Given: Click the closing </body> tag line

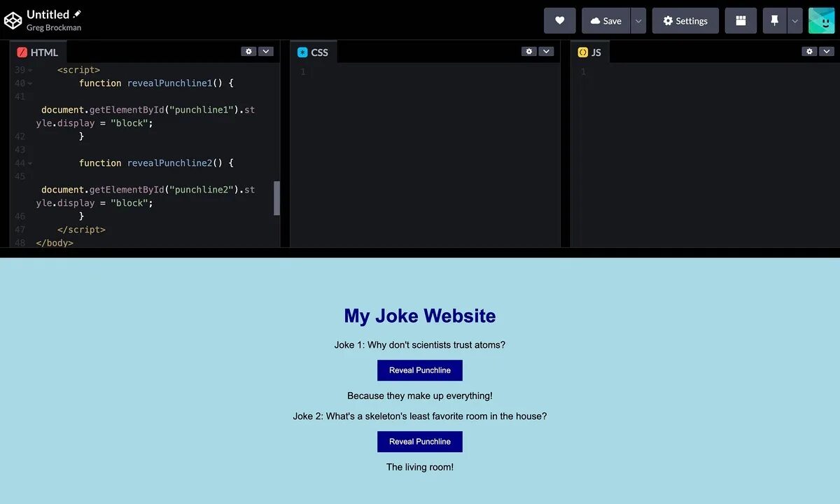Looking at the screenshot, I should click(x=55, y=243).
